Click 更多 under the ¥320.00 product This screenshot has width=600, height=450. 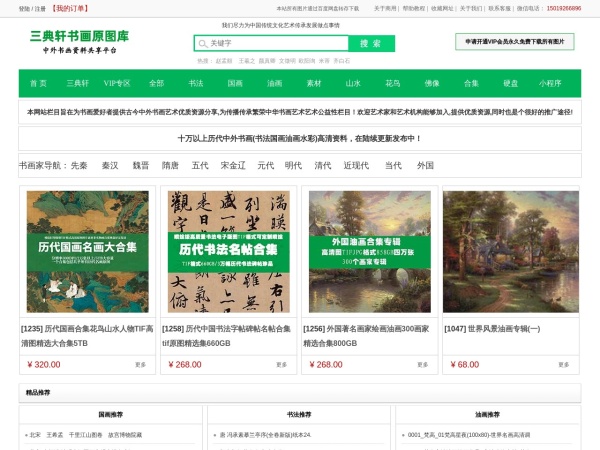(141, 365)
